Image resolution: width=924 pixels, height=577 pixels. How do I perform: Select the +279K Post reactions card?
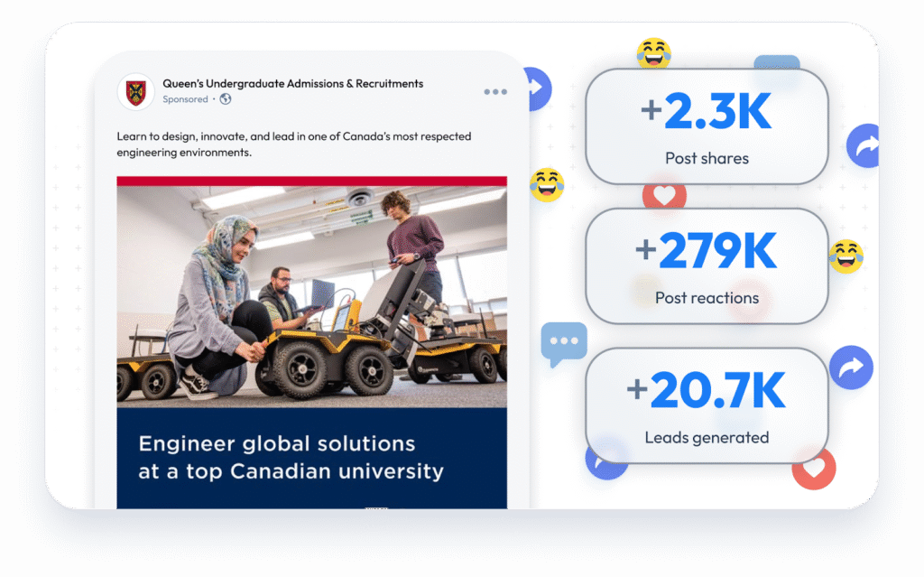coord(707,266)
